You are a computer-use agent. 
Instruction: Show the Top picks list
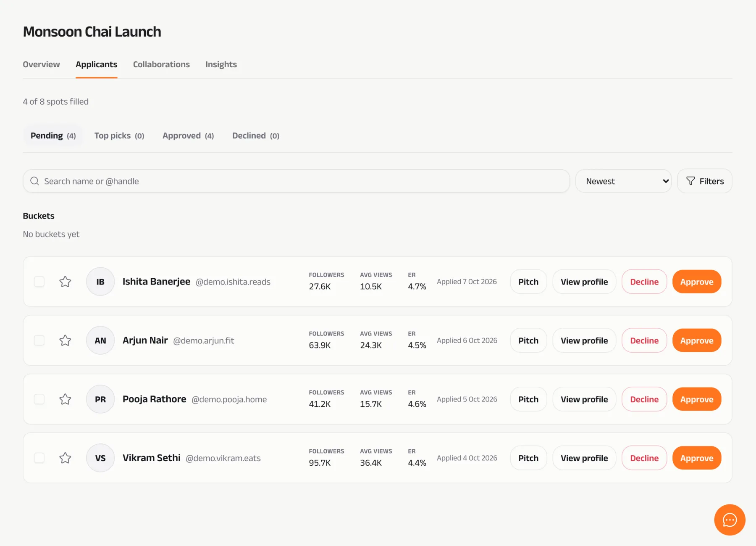[119, 136]
